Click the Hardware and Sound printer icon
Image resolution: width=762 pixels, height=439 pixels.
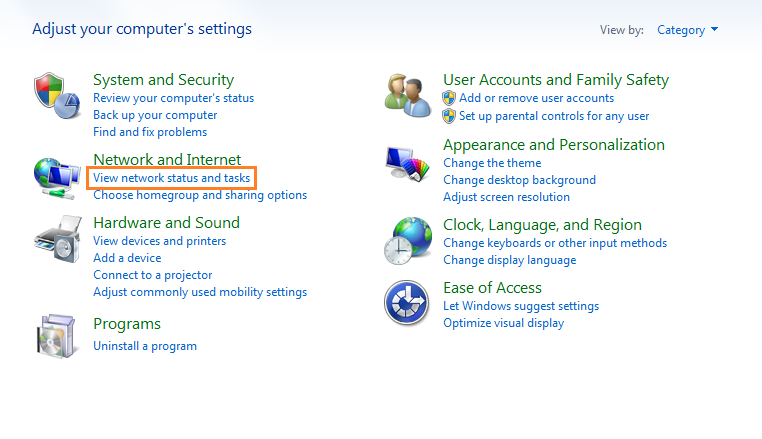click(57, 240)
